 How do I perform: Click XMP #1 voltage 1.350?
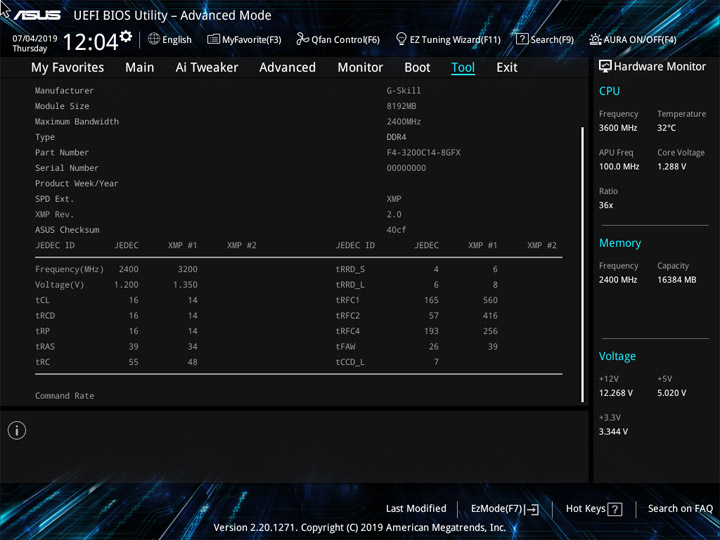coord(185,285)
